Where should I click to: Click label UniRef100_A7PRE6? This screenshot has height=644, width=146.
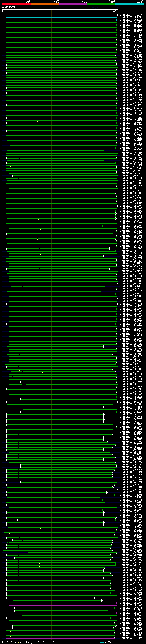coord(131,35)
